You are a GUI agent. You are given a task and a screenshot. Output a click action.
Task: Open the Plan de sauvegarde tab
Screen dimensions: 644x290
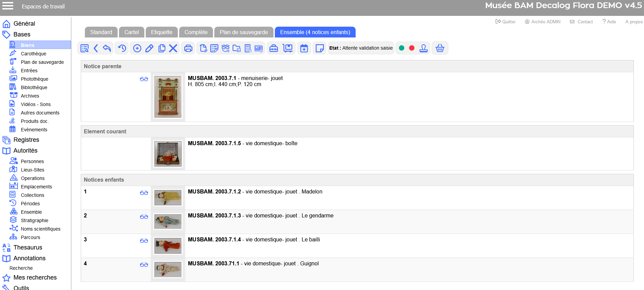click(244, 32)
